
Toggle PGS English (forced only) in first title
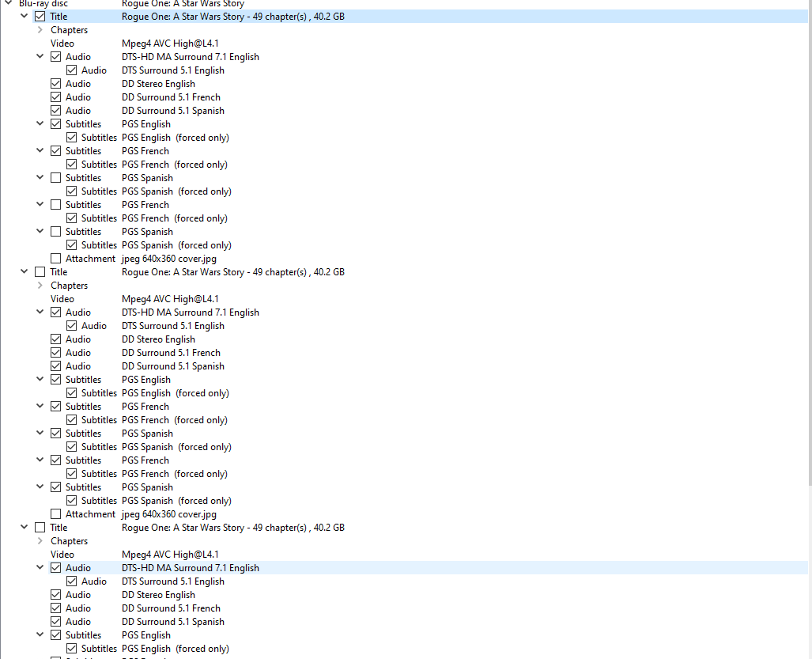tap(71, 138)
